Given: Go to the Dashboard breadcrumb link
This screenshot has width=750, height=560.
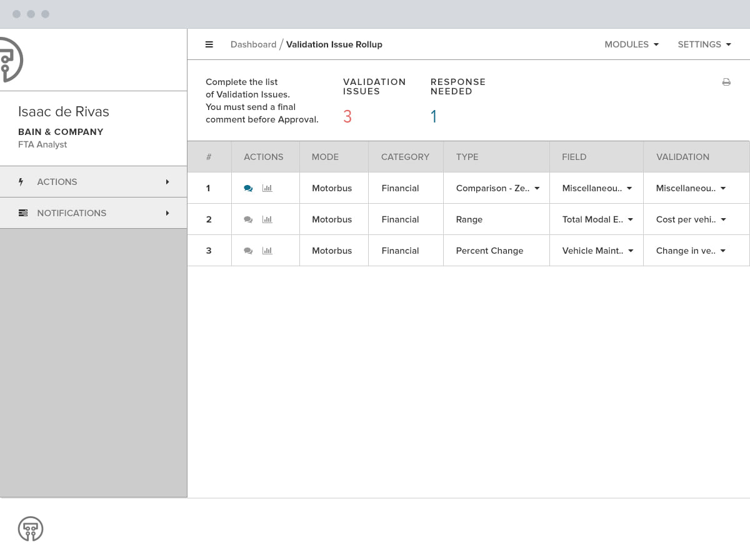Looking at the screenshot, I should pos(253,44).
